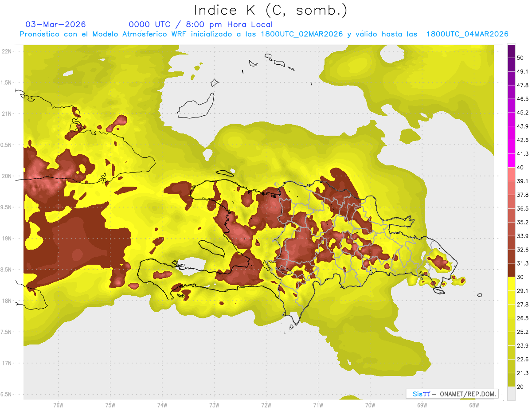
Task: Select the date text "03-Mar-2026"
Action: (56, 24)
